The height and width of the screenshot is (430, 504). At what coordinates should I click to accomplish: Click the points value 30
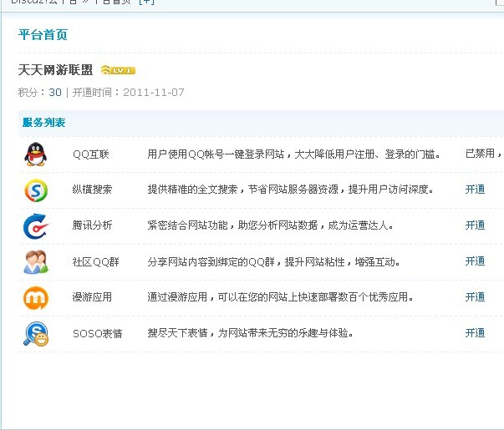(55, 93)
